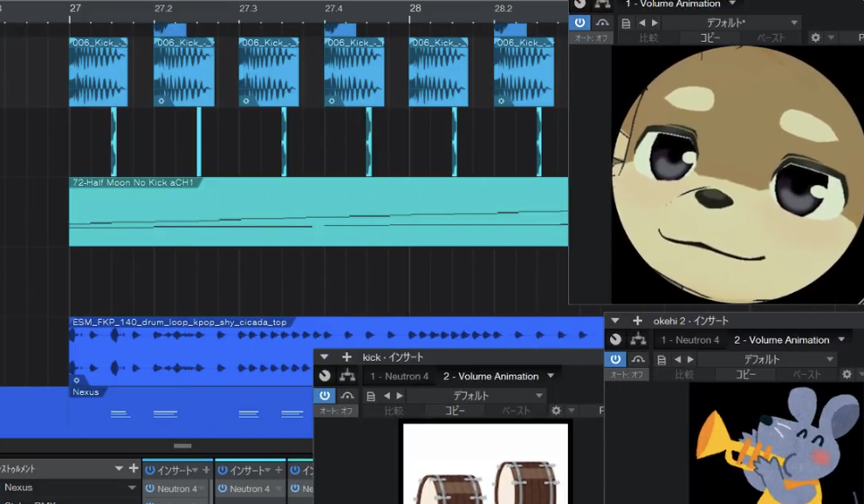The image size is (864, 504).
Task: Open gear settings in top-right plugin window
Action: point(815,37)
